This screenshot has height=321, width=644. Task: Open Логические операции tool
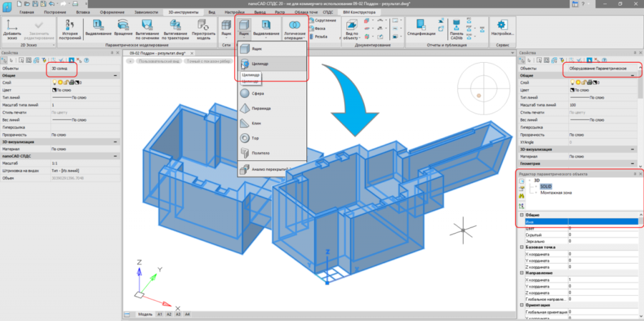coord(294,29)
